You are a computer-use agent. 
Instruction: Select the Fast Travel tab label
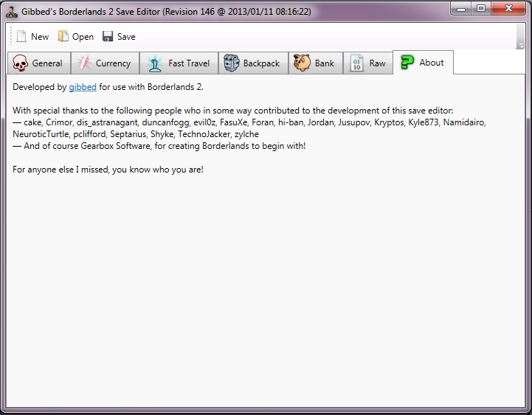point(189,63)
